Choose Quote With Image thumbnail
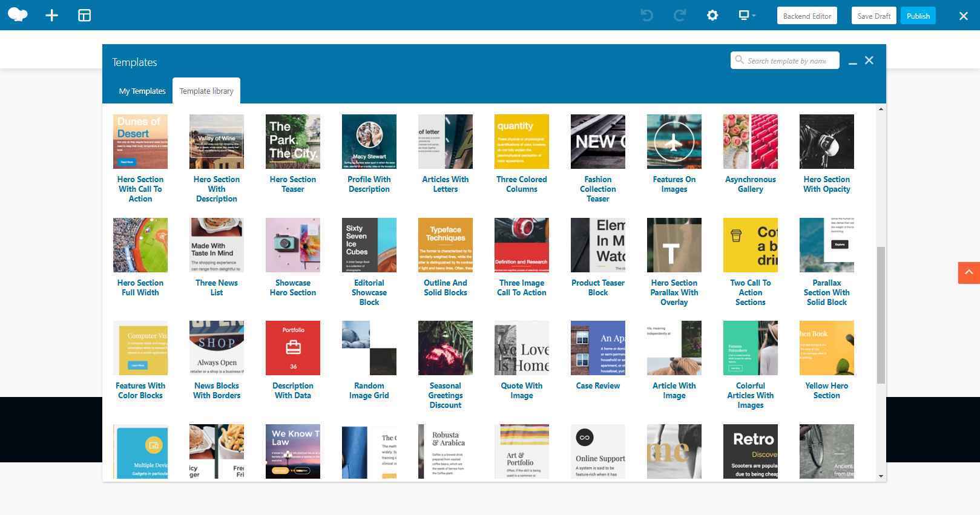 [x=522, y=348]
